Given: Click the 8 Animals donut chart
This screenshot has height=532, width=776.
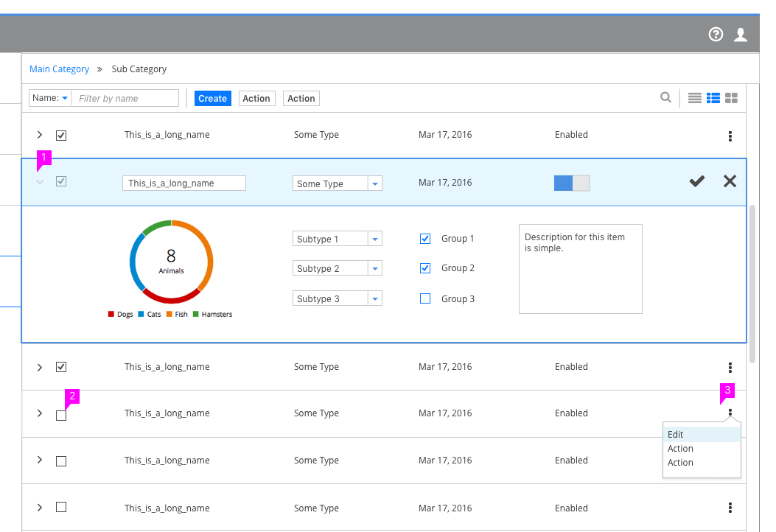Looking at the screenshot, I should pos(171,262).
